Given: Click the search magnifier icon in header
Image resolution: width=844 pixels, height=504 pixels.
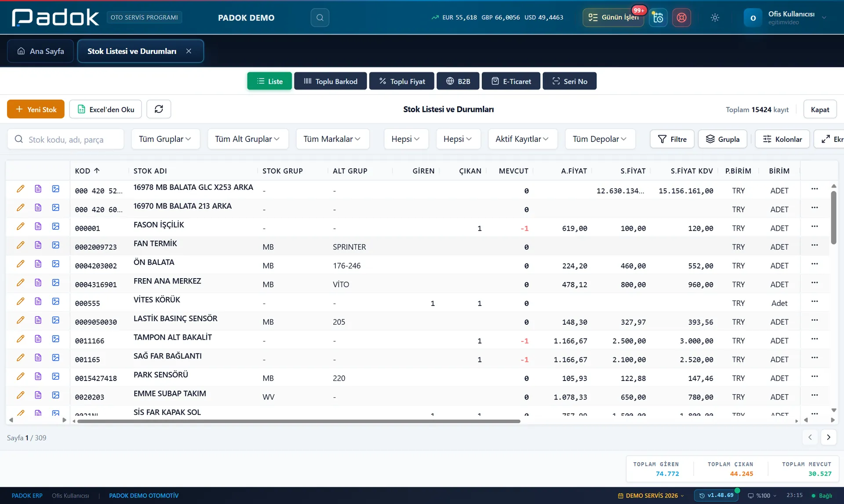Looking at the screenshot, I should pos(320,18).
